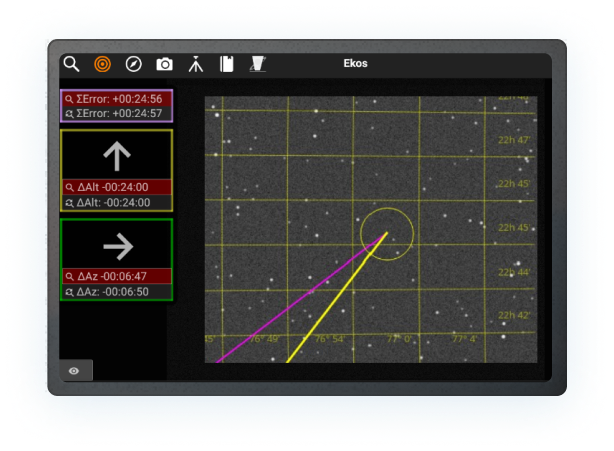Click magnifier icon in ΔAlt red row

pos(69,187)
